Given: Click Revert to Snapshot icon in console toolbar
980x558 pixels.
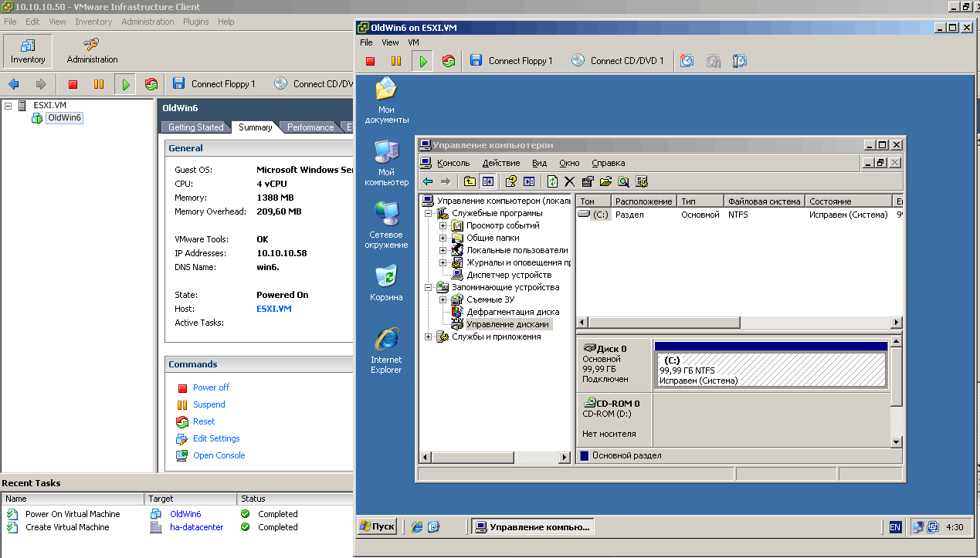Looking at the screenshot, I should tap(714, 61).
